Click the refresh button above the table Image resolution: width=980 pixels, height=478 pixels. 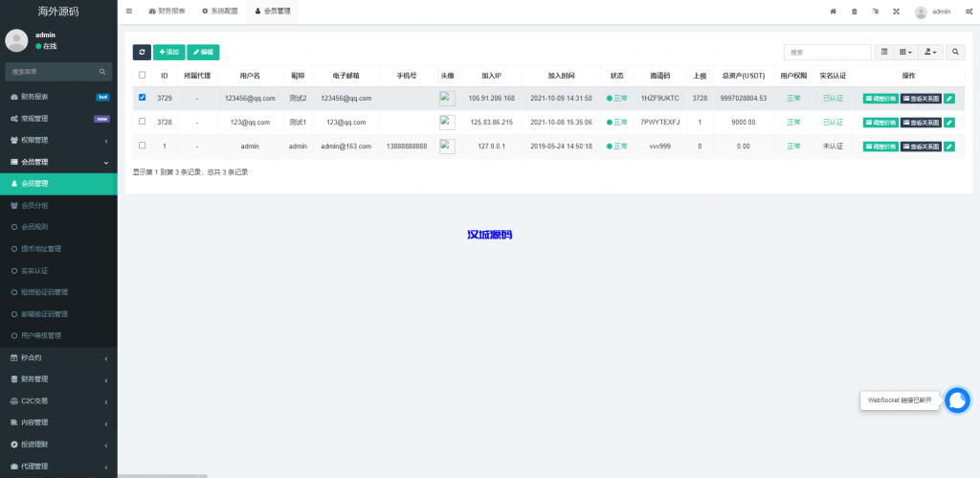pos(142,52)
